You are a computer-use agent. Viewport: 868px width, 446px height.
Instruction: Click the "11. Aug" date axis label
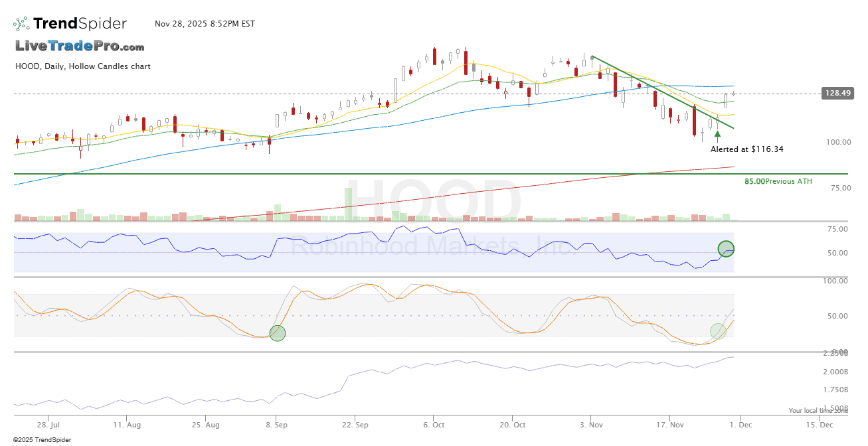[127, 423]
